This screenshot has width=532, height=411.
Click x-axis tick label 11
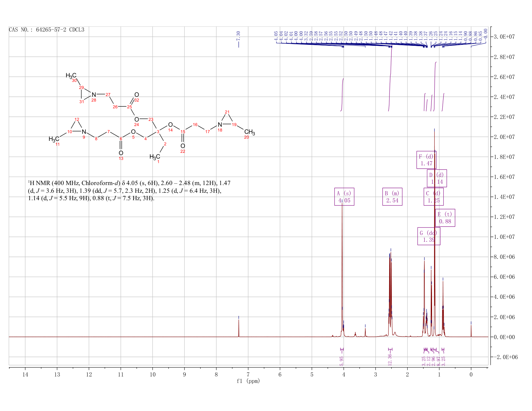click(121, 375)
